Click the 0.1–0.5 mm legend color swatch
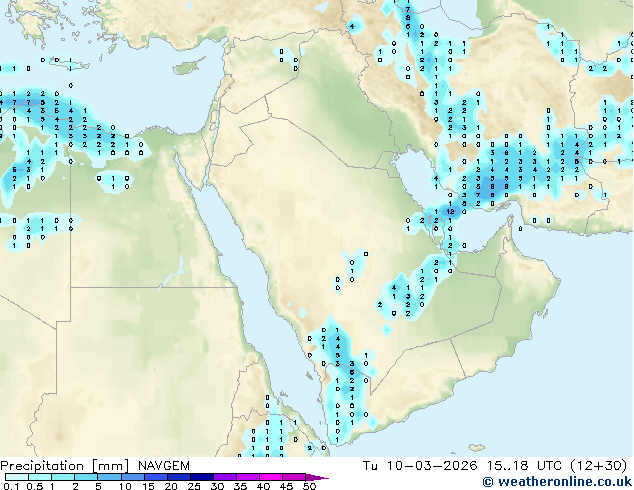Image resolution: width=634 pixels, height=490 pixels. [x=17, y=477]
